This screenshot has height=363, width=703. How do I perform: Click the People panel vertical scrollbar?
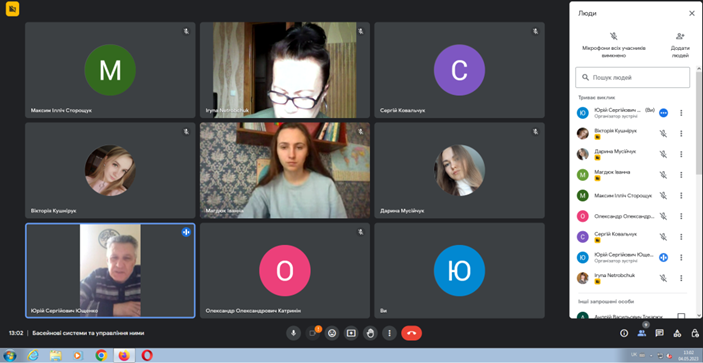coord(699,121)
